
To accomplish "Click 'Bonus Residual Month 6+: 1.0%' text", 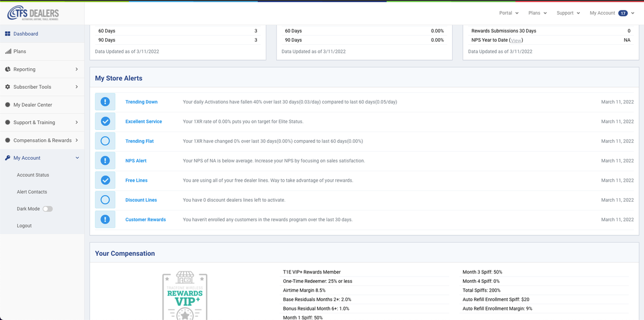I will (316, 308).
